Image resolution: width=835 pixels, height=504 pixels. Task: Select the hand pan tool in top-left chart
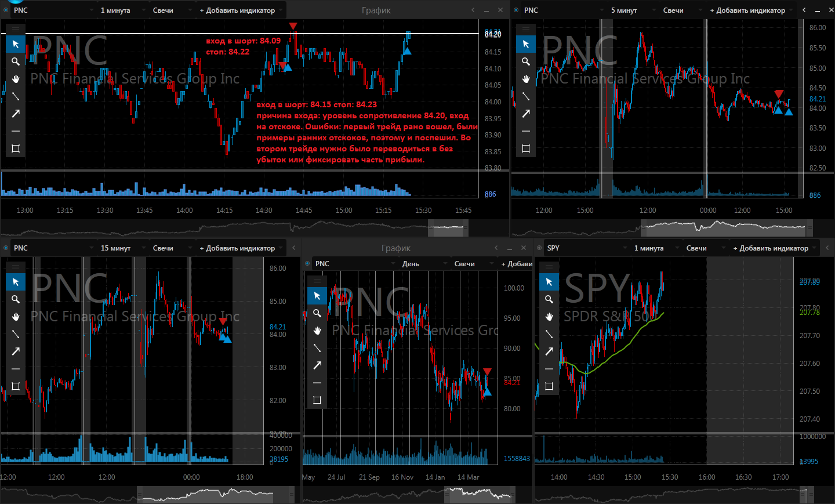[16, 79]
